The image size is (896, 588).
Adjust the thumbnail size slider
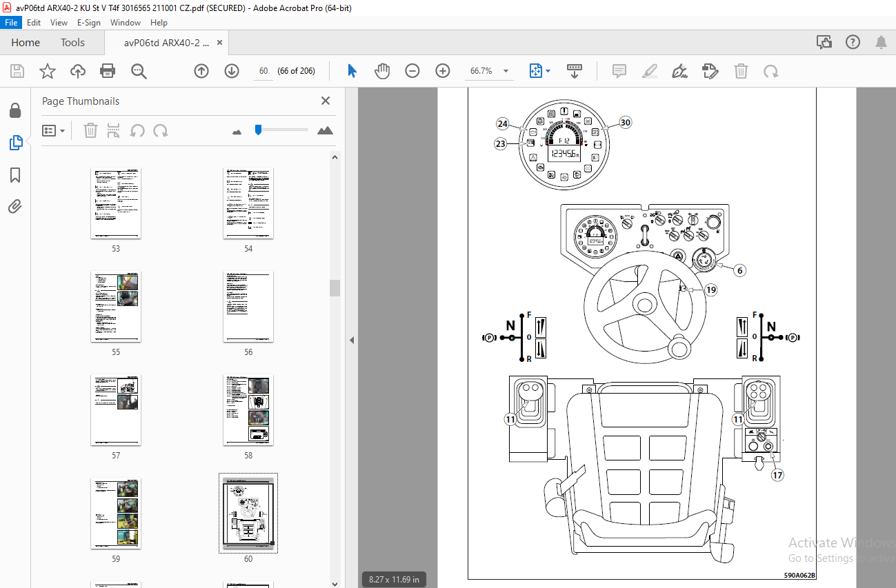[x=258, y=130]
